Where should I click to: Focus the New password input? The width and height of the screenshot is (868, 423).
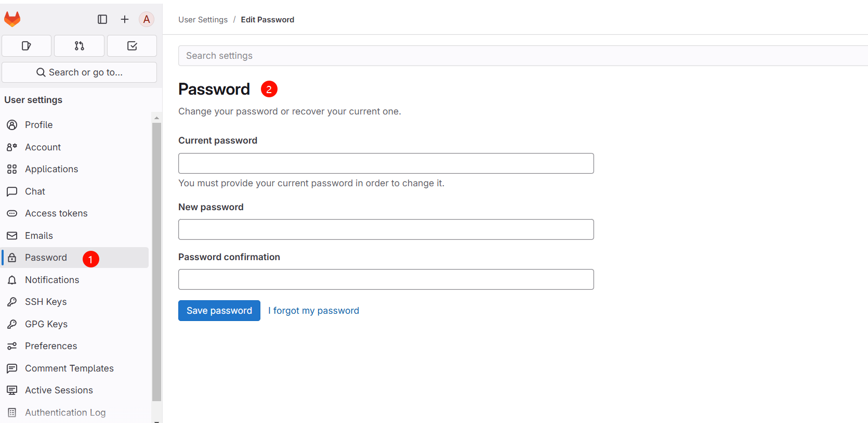(x=386, y=229)
